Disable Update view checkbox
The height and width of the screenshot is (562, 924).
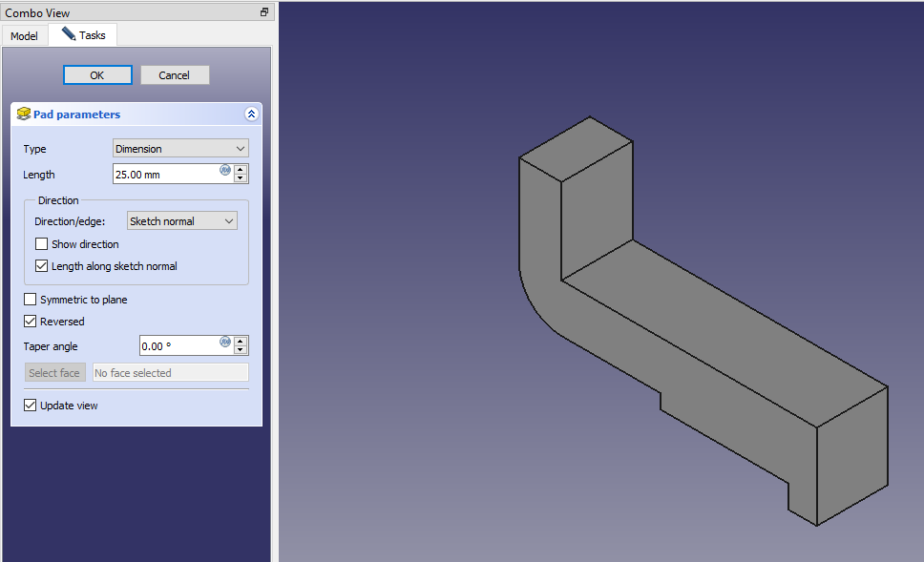click(31, 406)
